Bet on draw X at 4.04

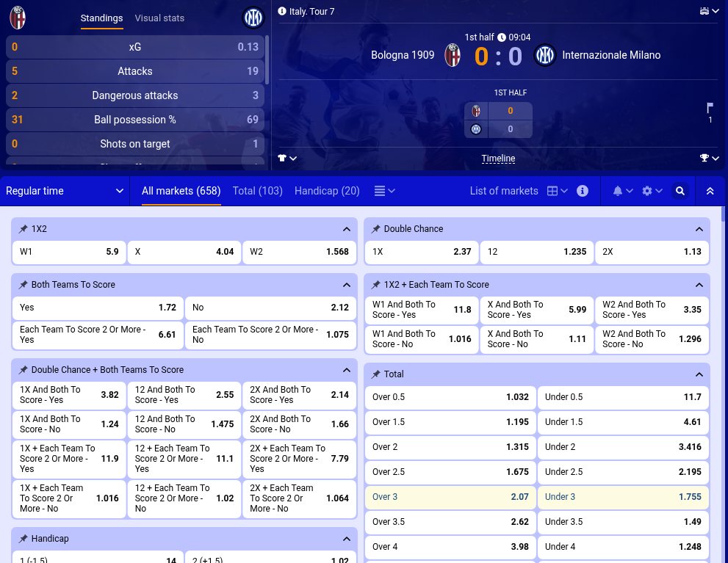coord(184,252)
